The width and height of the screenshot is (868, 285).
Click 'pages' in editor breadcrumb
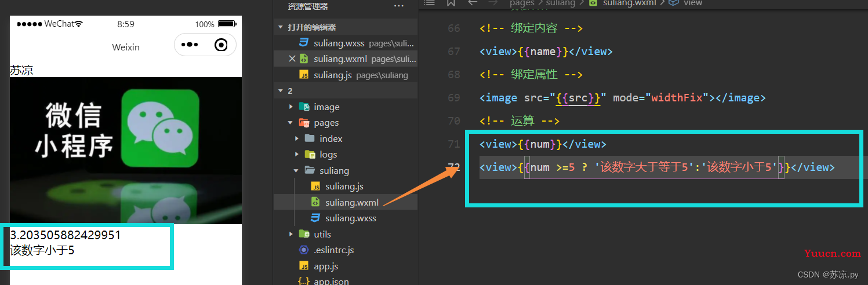click(522, 3)
